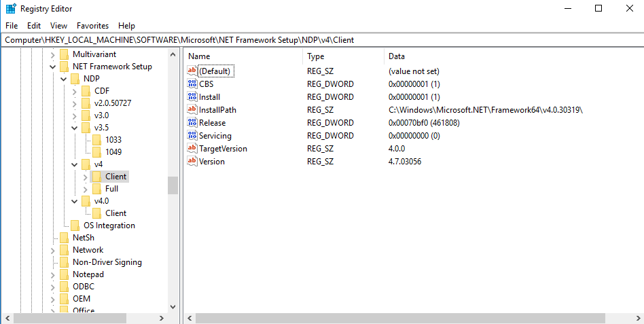This screenshot has width=644, height=324.
Task: Click the OEM folder icon
Action: coord(64,299)
